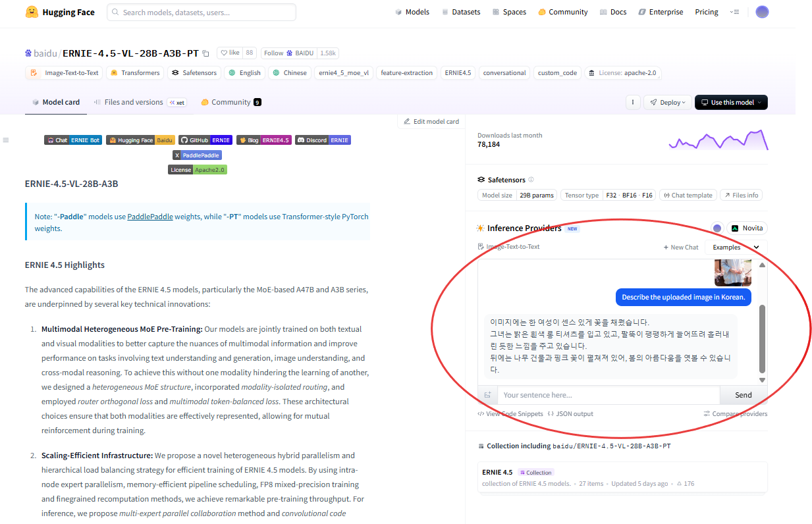The height and width of the screenshot is (524, 812).
Task: Click the Safetensors info icon
Action: point(531,180)
